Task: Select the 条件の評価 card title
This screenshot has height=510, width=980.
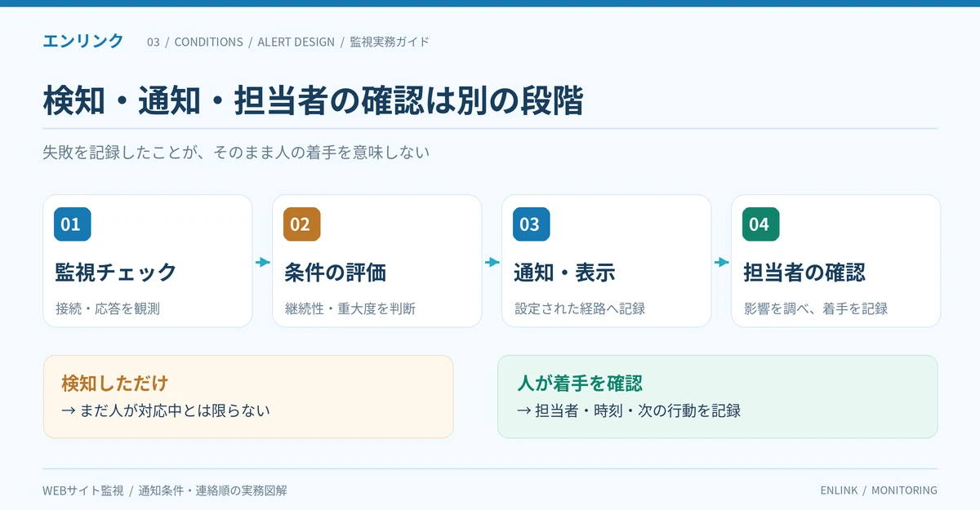Action: pos(335,273)
